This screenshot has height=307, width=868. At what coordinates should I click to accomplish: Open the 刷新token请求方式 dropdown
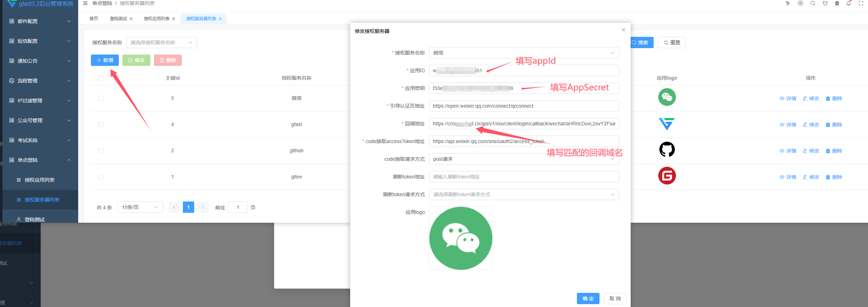tap(523, 194)
